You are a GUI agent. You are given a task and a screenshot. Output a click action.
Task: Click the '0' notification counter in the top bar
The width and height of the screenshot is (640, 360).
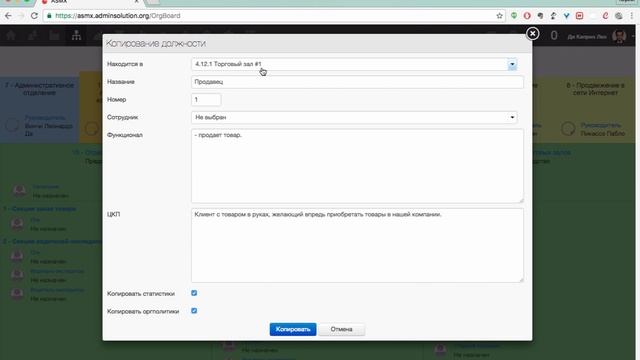[x=554, y=36]
